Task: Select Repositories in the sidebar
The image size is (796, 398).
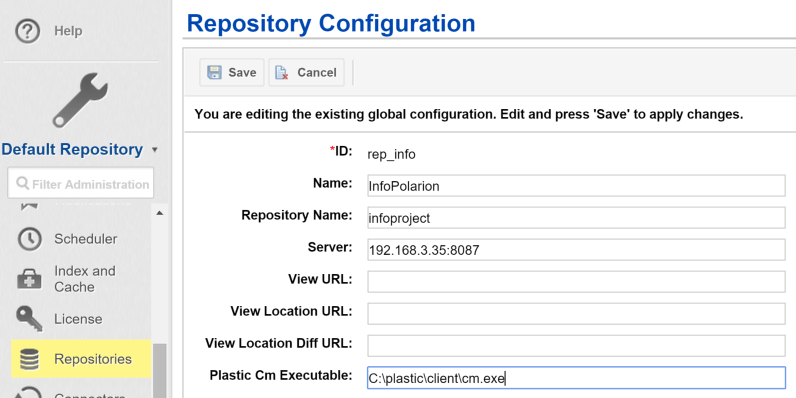Action: [x=81, y=359]
